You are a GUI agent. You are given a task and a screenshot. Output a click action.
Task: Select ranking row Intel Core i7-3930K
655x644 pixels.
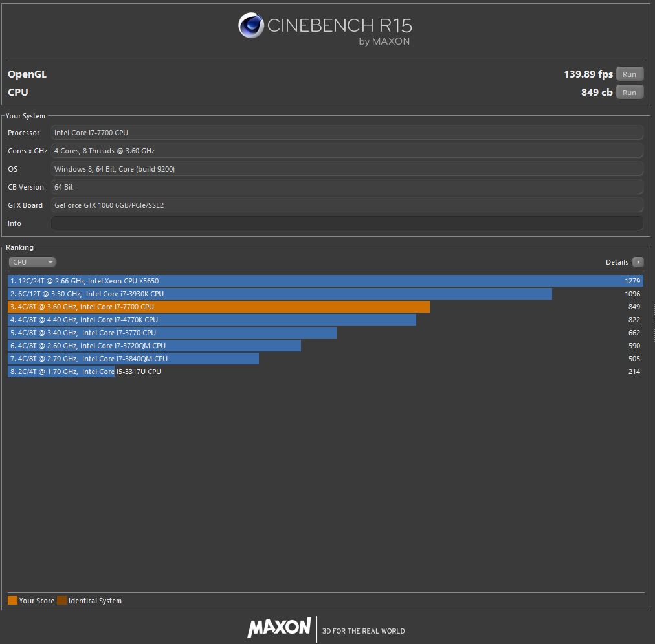coord(326,294)
